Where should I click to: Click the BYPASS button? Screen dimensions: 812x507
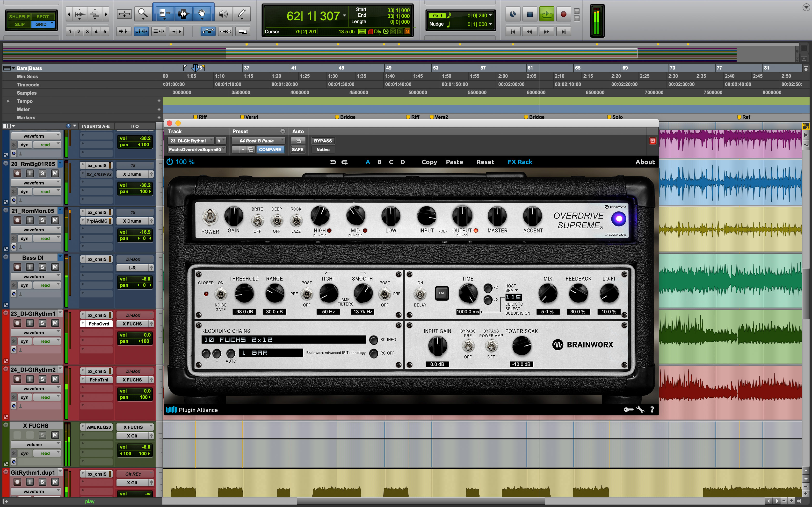click(x=323, y=141)
